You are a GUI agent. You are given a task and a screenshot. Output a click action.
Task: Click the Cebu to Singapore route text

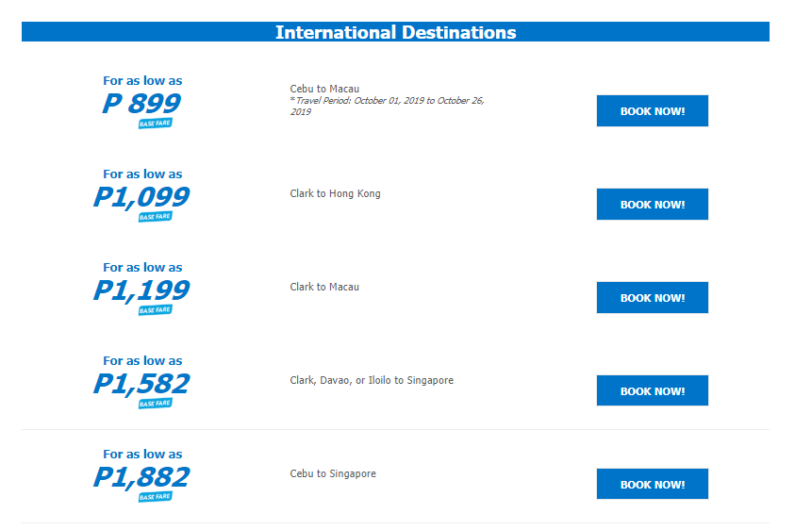coord(333,473)
